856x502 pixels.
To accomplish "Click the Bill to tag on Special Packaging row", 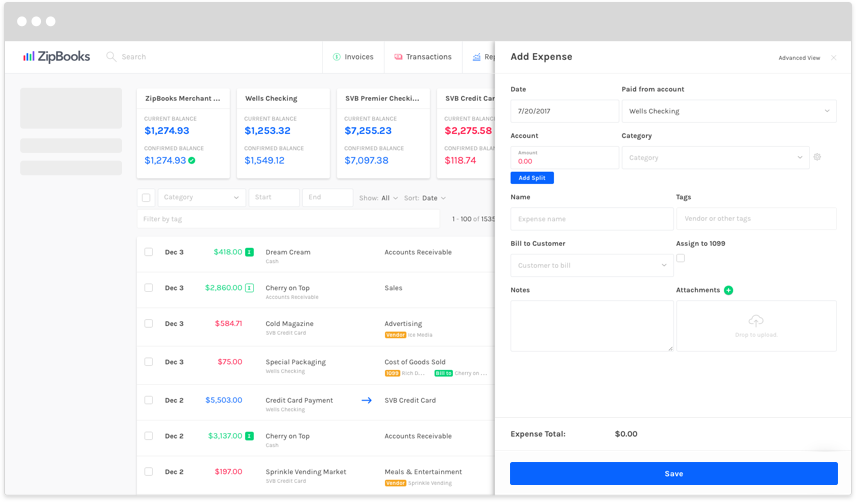I will coord(443,373).
